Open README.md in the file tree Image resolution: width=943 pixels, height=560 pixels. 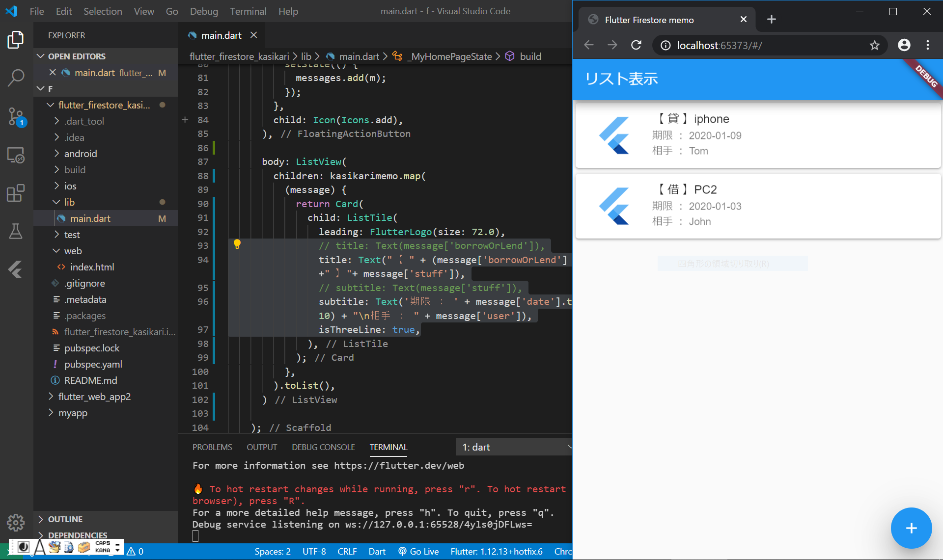coord(106,380)
